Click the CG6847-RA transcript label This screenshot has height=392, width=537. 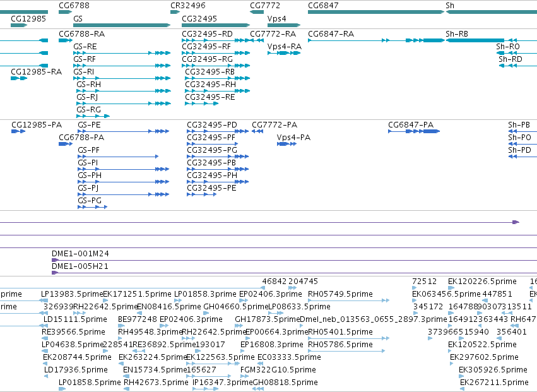coord(331,34)
